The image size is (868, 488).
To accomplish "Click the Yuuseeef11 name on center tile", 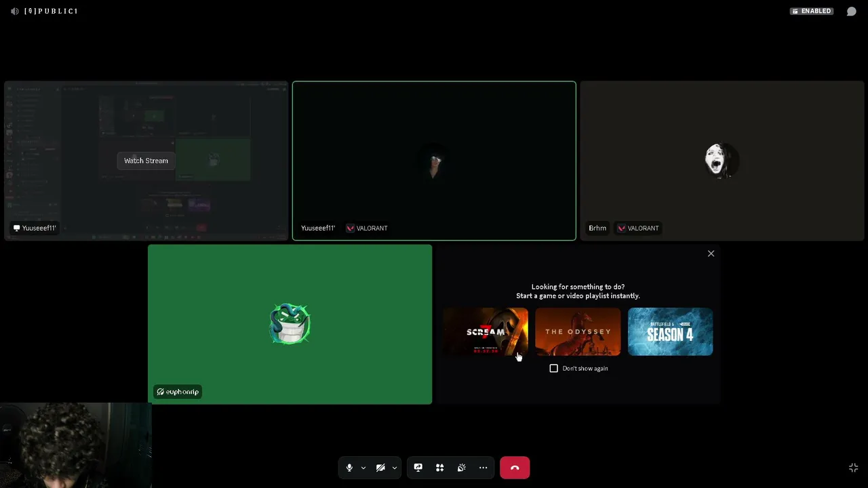I will click(318, 228).
